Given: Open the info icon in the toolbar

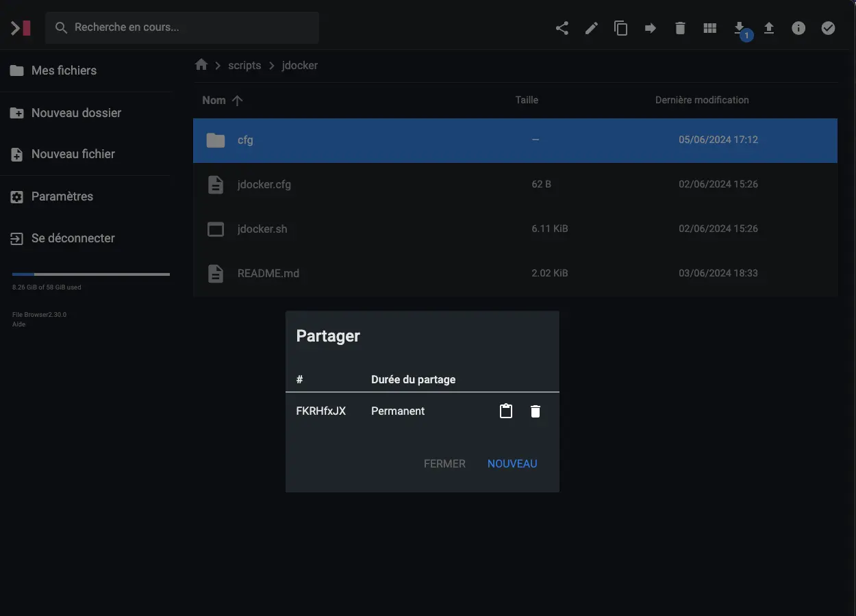Looking at the screenshot, I should tap(798, 28).
